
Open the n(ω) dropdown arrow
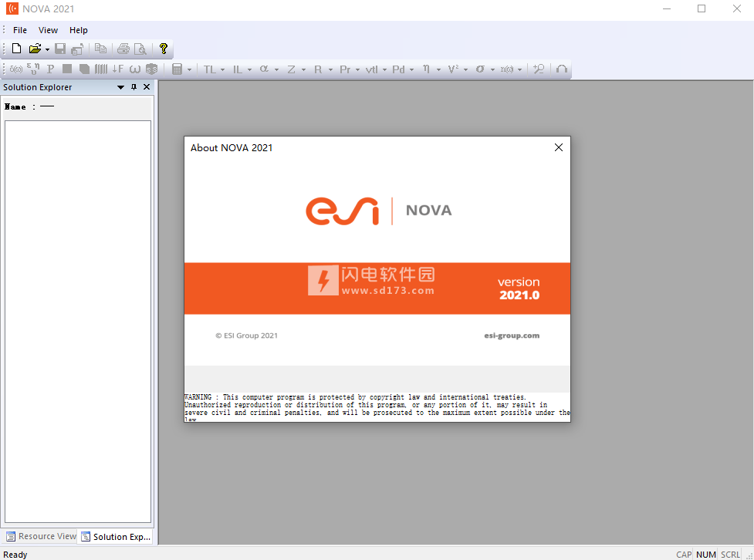pos(520,70)
